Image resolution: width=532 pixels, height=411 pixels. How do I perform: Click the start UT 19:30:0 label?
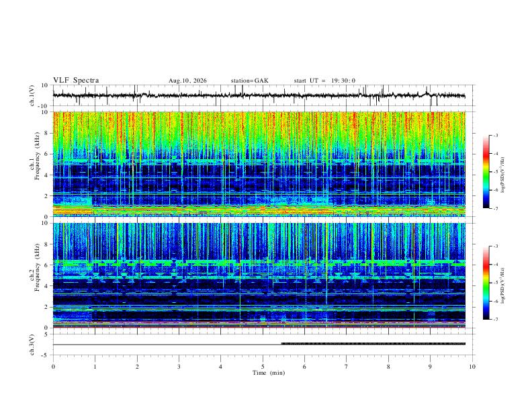[x=324, y=81]
